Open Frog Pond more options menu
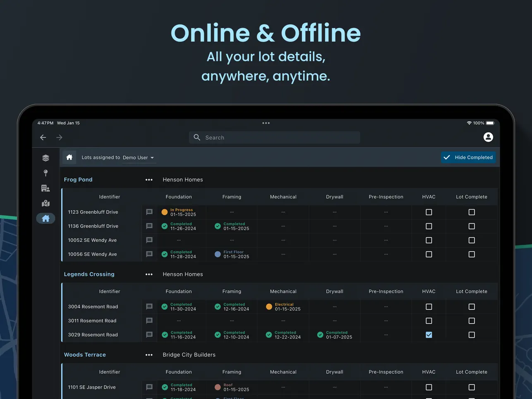Viewport: 532px width, 399px height. pyautogui.click(x=149, y=180)
